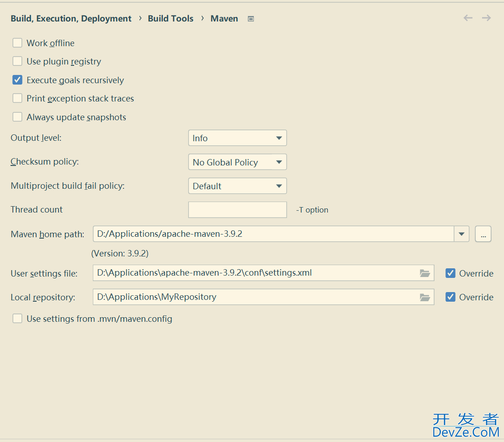Click the Thread count input field

pos(237,210)
